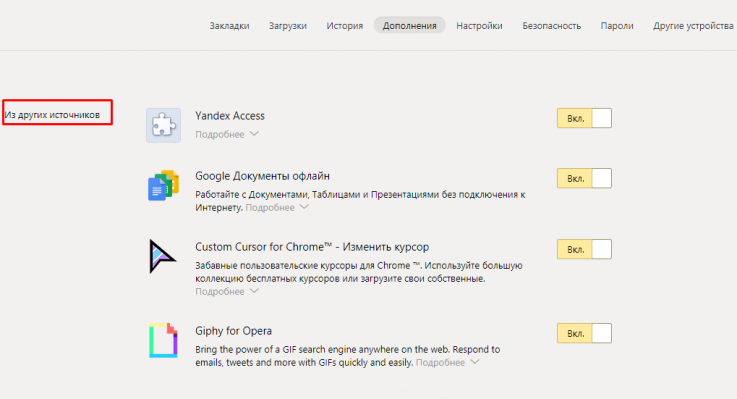
Task: Expand Подробнее under Custom Cursor description
Action: [x=227, y=291]
